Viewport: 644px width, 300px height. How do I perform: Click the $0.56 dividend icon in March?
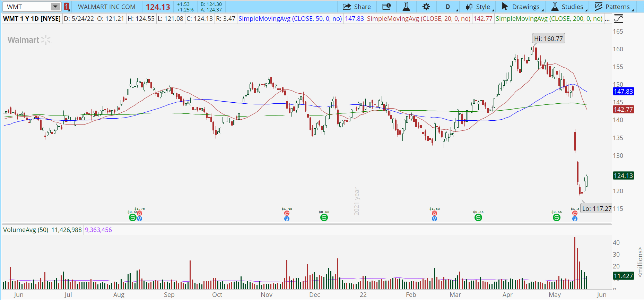(x=478, y=217)
